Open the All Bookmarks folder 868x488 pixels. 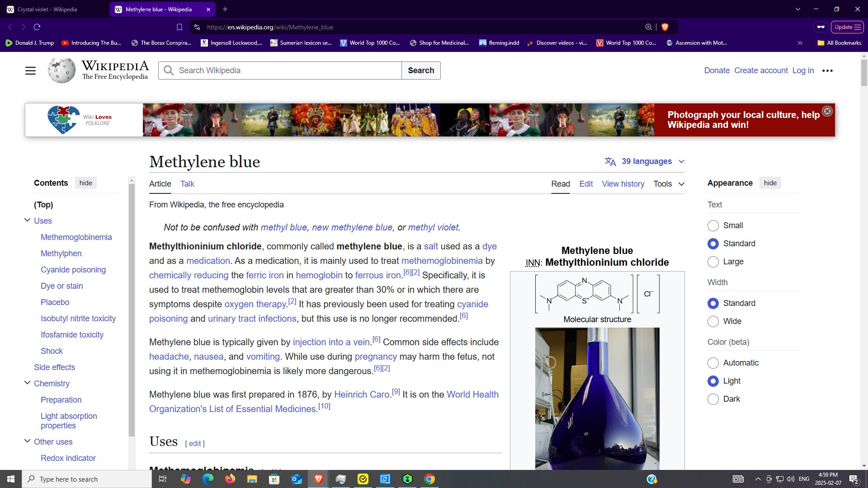tap(840, 43)
